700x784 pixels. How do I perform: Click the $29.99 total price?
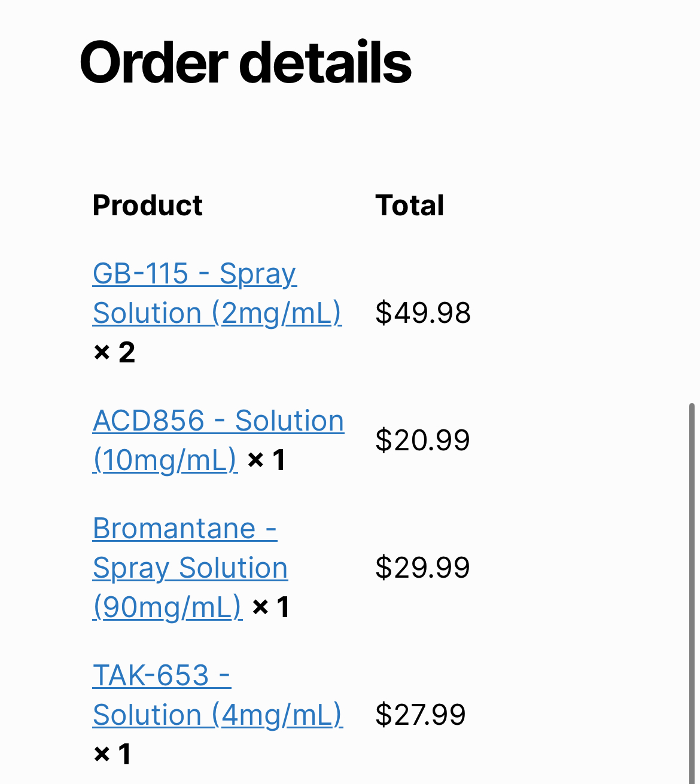point(422,568)
